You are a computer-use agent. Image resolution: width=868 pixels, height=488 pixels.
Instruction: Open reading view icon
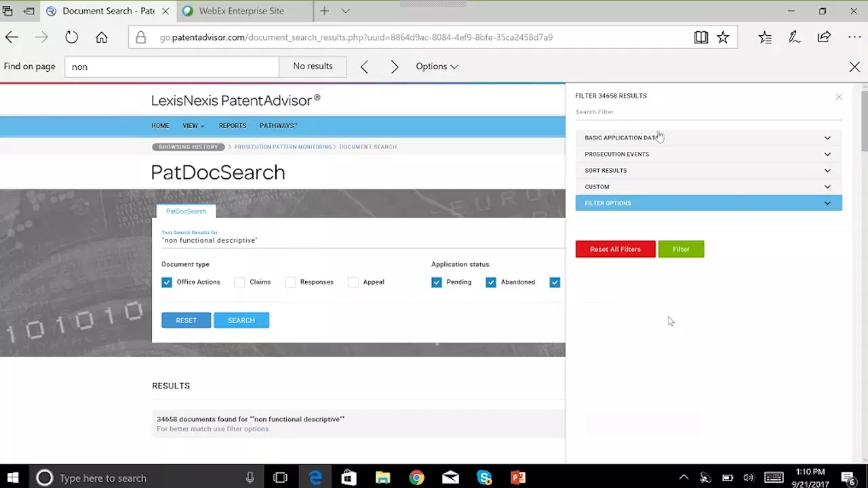tap(701, 37)
